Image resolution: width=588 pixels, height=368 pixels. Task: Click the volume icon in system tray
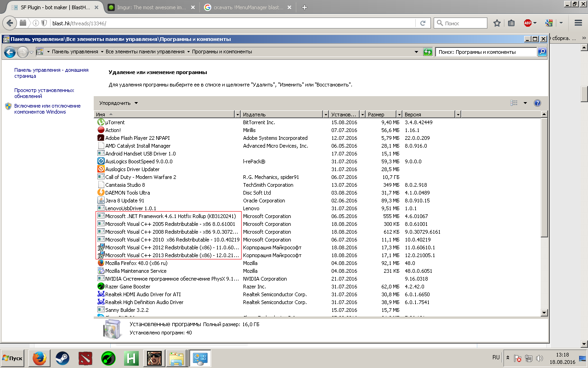pos(539,358)
